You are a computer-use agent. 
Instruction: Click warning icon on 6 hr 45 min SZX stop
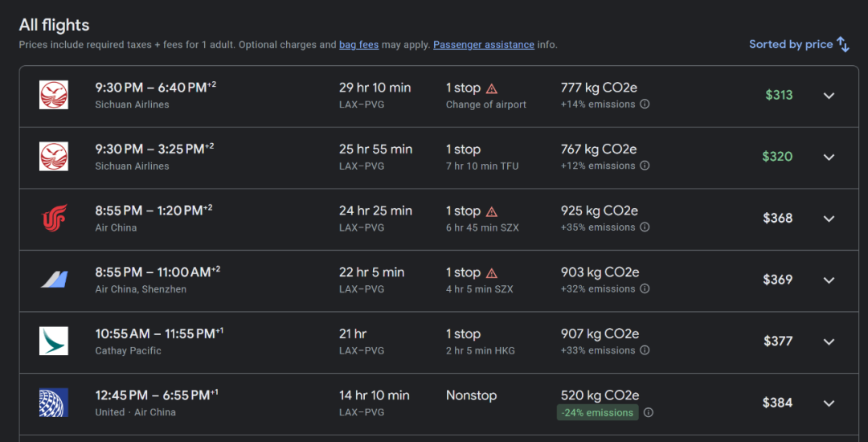click(492, 211)
